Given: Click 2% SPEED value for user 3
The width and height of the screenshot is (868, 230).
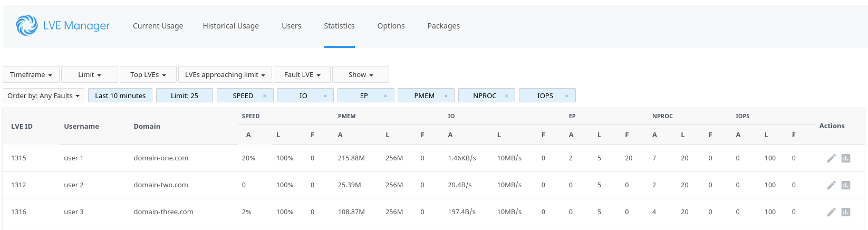Looking at the screenshot, I should tap(246, 212).
